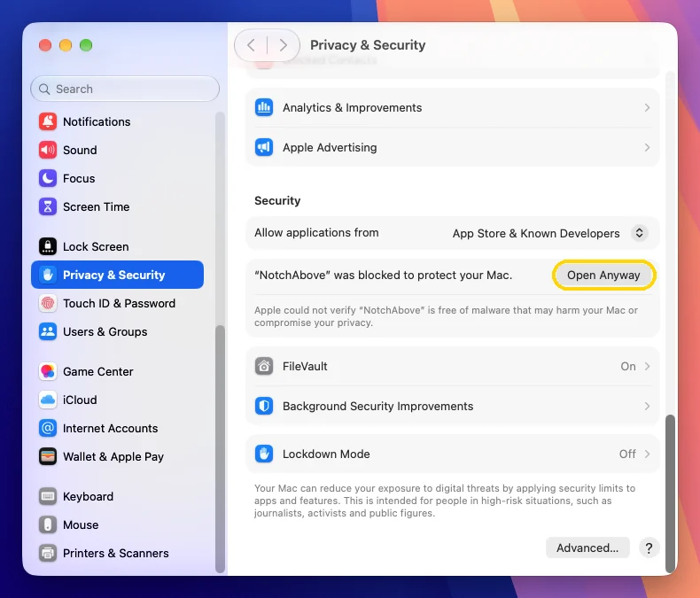The image size is (700, 598).
Task: Click the Mouse icon in sidebar
Action: tap(48, 524)
